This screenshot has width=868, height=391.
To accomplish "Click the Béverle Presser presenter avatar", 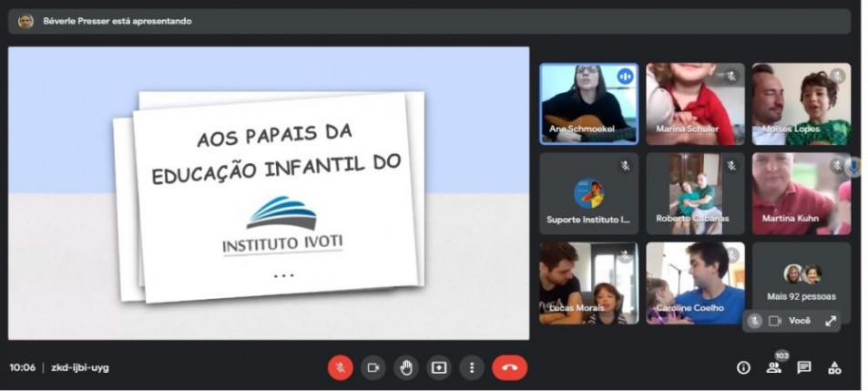I will coord(26,21).
